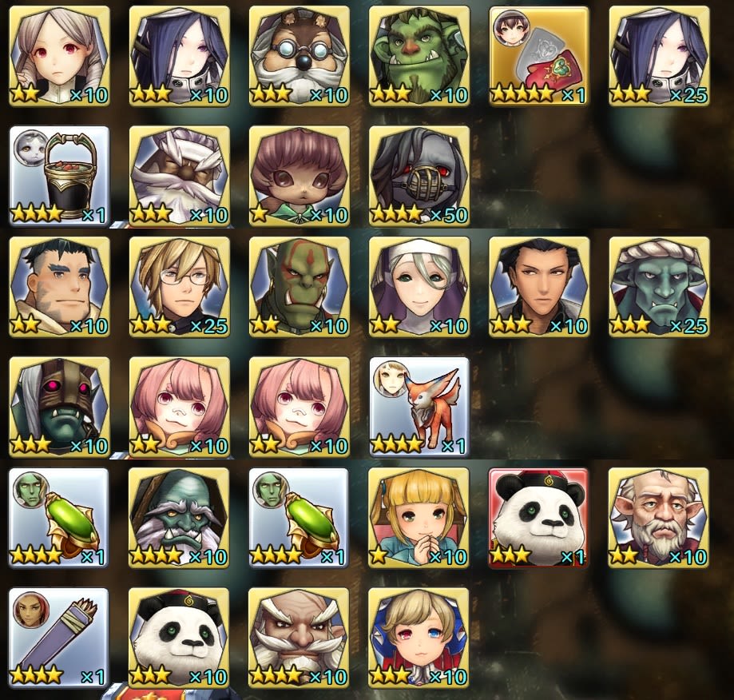Select the white-haired red-eyed girl x10
The image size is (734, 700).
tap(59, 56)
